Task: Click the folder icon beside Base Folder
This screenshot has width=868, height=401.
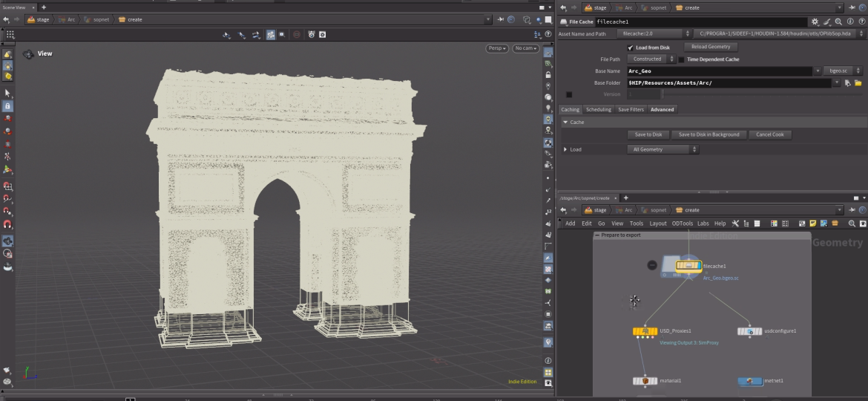Action: coord(858,83)
